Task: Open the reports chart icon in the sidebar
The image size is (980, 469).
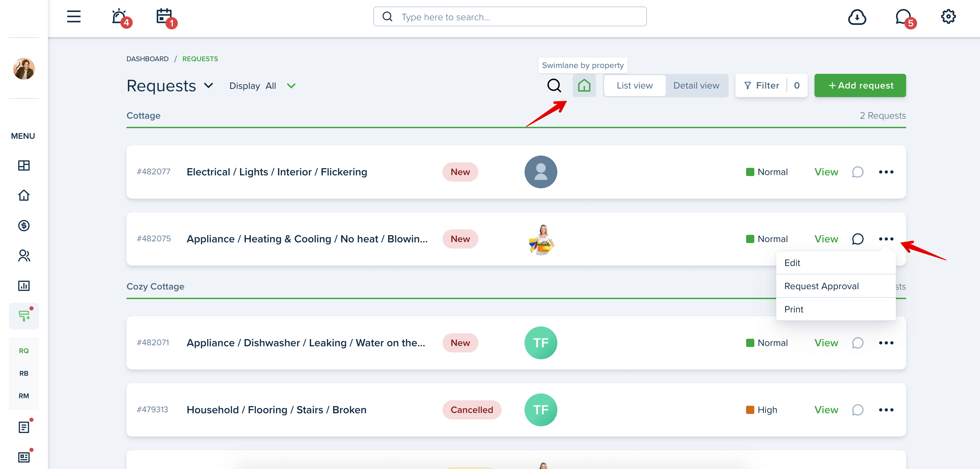Action: pyautogui.click(x=24, y=286)
